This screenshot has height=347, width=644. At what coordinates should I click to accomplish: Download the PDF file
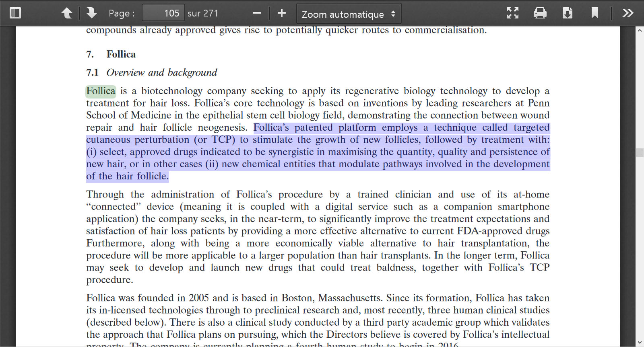[x=567, y=13]
